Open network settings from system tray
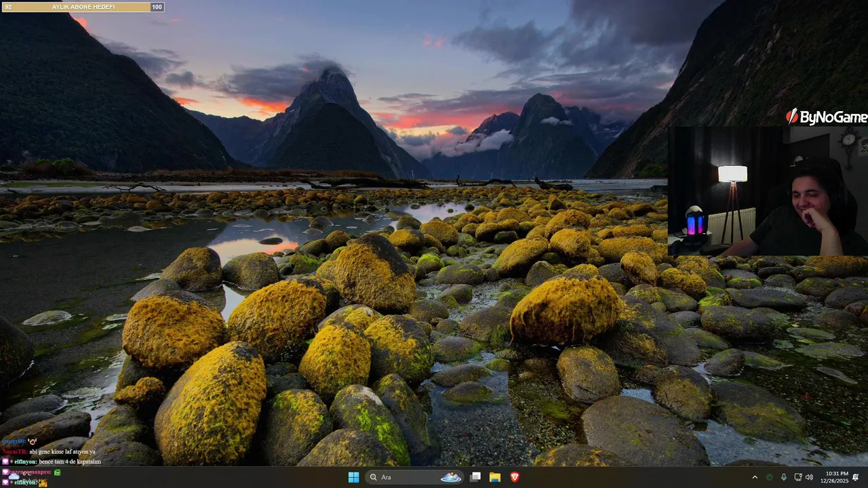Screen dimensions: 868x488 click(x=798, y=477)
